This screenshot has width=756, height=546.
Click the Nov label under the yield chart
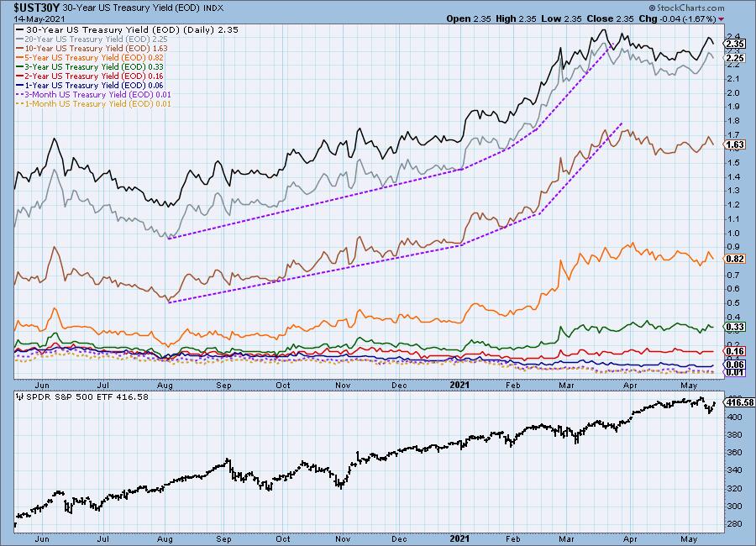pos(343,386)
